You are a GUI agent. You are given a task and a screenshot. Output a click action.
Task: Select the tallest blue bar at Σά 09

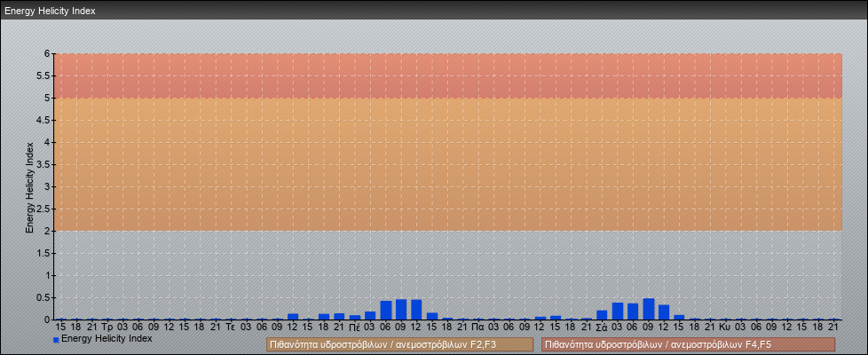(648, 309)
